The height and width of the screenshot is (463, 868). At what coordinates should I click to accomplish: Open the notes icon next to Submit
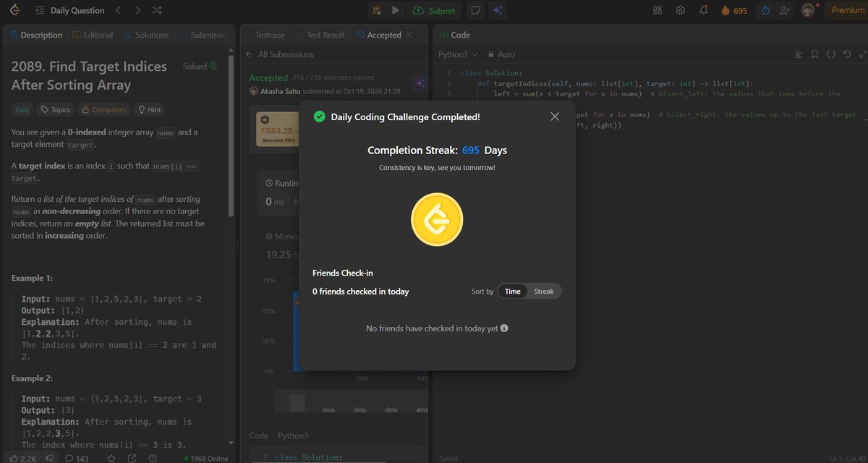pyautogui.click(x=475, y=10)
